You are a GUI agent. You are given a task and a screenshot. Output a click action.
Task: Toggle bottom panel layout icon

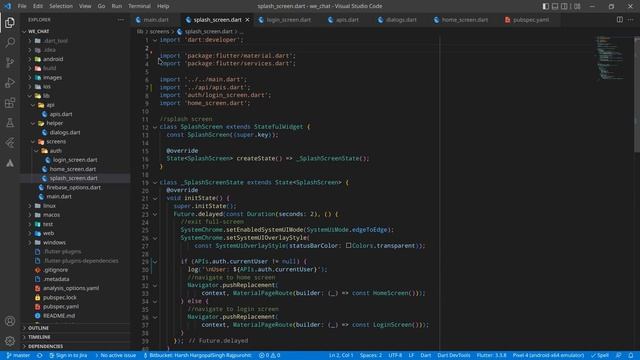pos(555,6)
